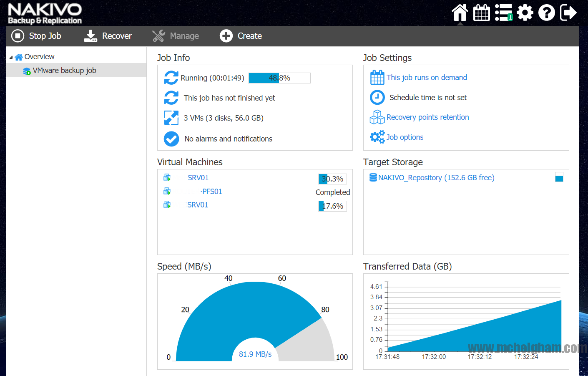The height and width of the screenshot is (376, 588).
Task: Click the Job options gears icon
Action: point(377,137)
